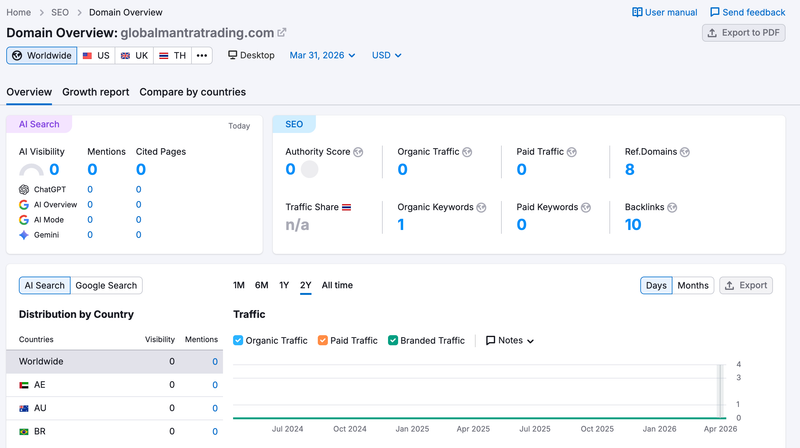Click the Export to PDF button
Image resolution: width=800 pixels, height=448 pixels.
click(x=743, y=33)
